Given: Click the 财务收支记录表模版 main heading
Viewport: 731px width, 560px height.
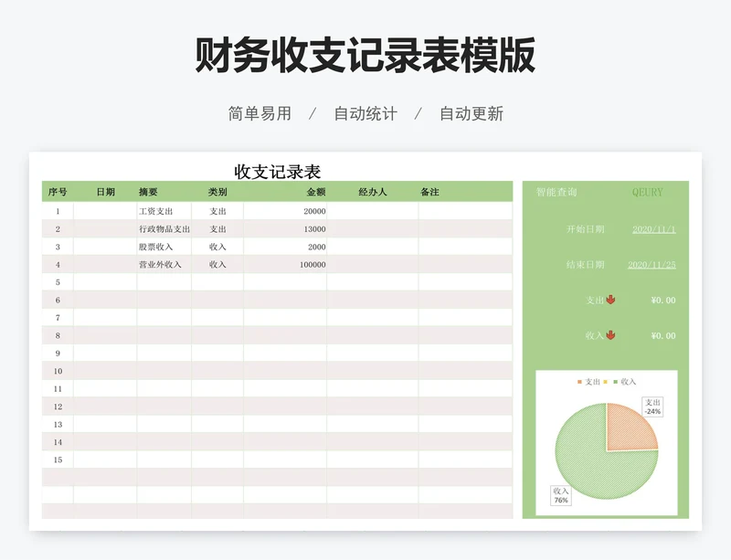Looking at the screenshot, I should point(365,55).
